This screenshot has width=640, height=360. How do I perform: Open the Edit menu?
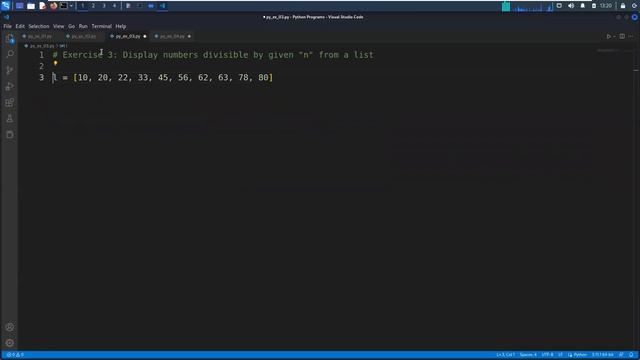[20, 26]
